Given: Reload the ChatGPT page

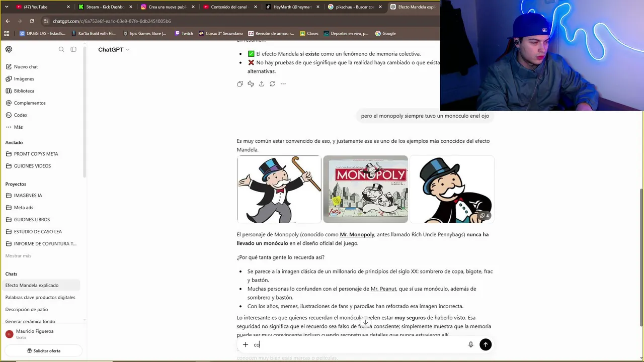Looking at the screenshot, I should [x=32, y=21].
